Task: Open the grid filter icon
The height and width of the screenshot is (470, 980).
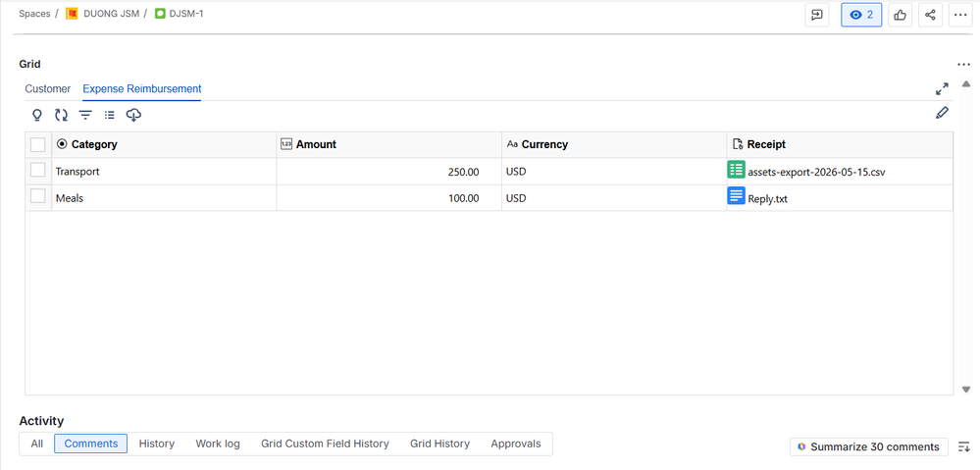Action: (85, 115)
